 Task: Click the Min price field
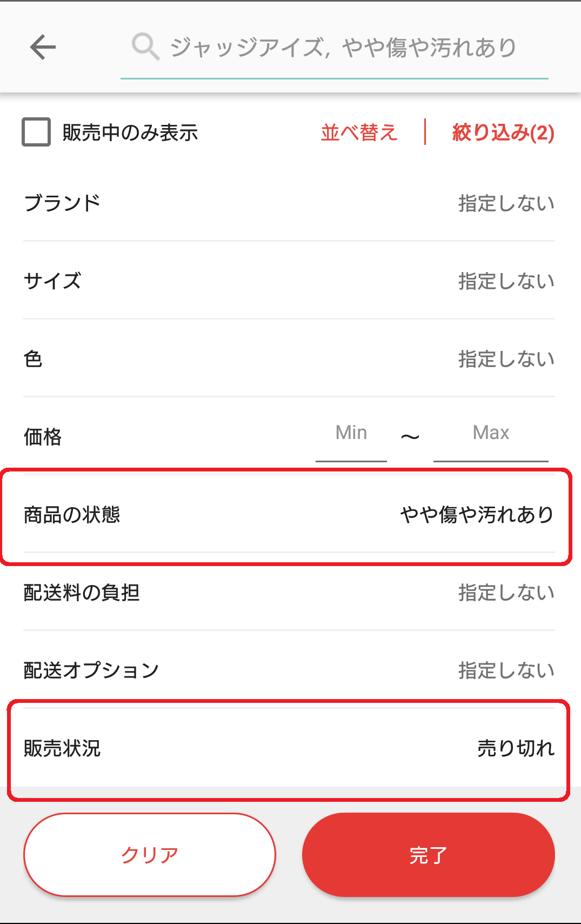coord(351,434)
